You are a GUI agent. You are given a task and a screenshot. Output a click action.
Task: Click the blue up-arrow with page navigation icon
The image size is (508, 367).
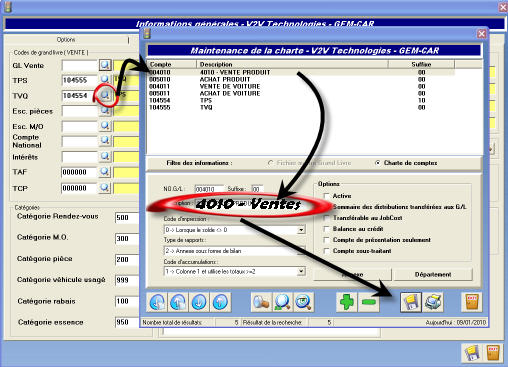click(x=178, y=302)
